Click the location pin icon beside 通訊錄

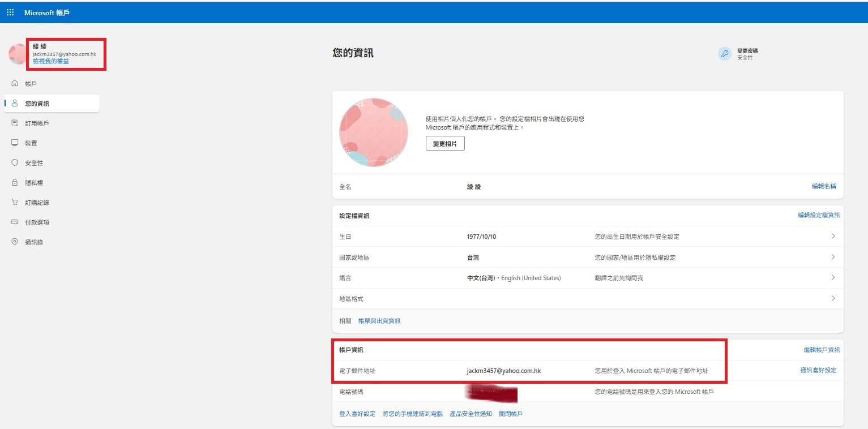click(15, 242)
